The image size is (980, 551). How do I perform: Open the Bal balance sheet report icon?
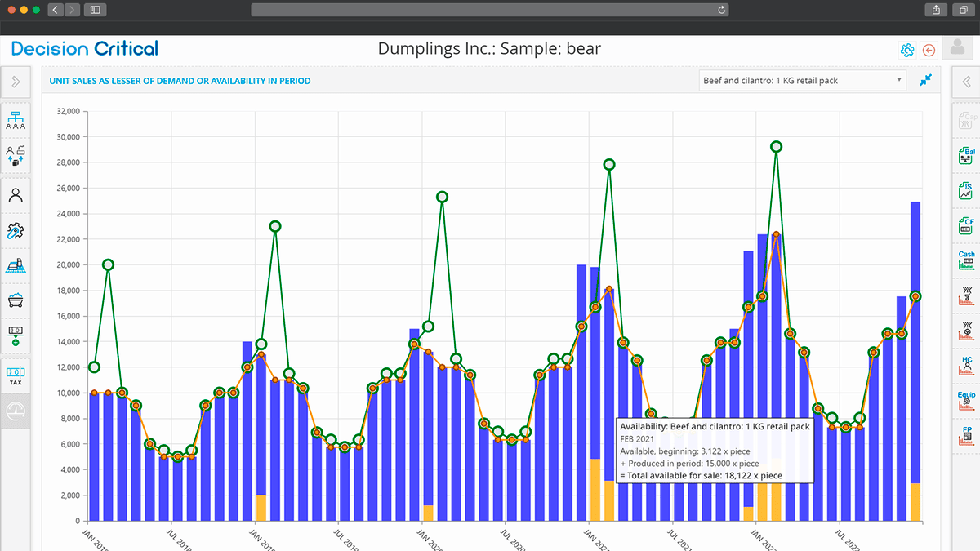pyautogui.click(x=966, y=155)
